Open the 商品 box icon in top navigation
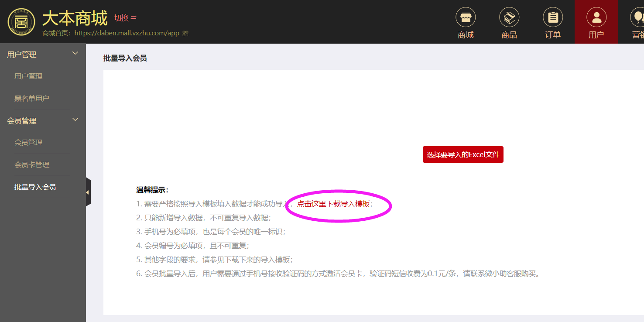 (509, 18)
